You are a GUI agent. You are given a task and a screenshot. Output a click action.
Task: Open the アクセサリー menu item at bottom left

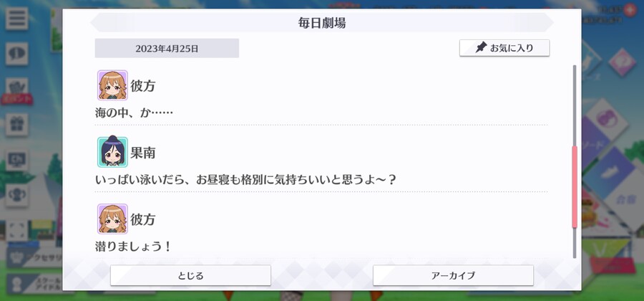34,258
